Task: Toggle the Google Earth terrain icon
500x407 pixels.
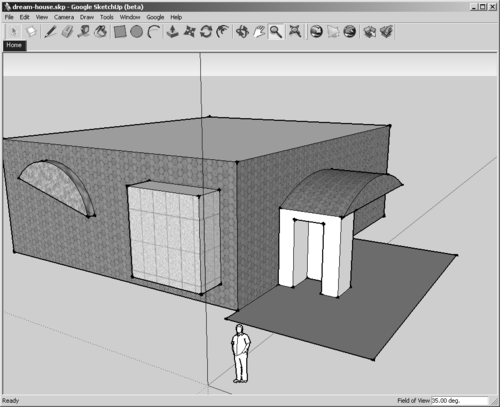Action: click(x=333, y=32)
